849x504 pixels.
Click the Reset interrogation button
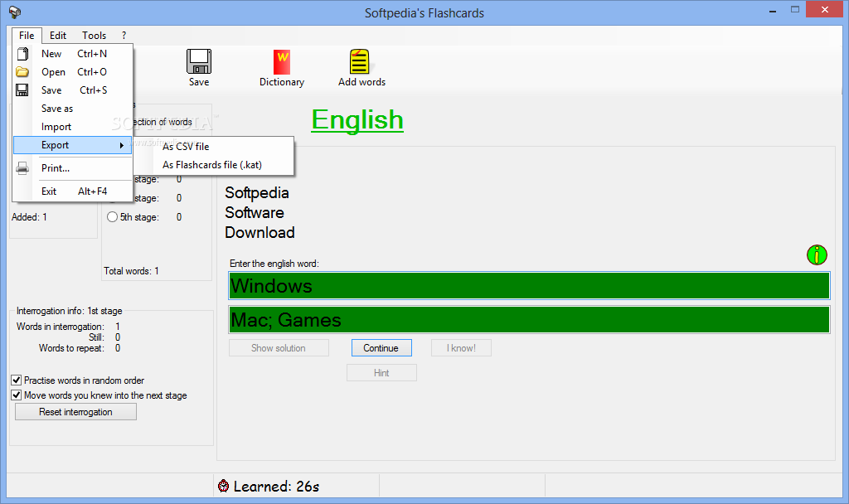tap(75, 412)
